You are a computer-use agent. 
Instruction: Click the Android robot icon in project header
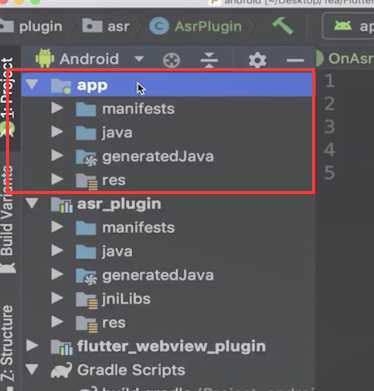pyautogui.click(x=45, y=58)
